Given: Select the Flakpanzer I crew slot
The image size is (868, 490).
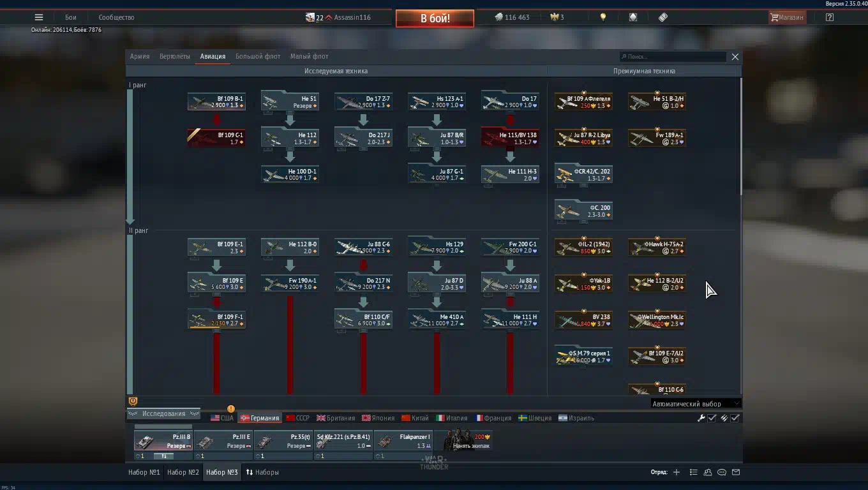Looking at the screenshot, I should tap(403, 441).
